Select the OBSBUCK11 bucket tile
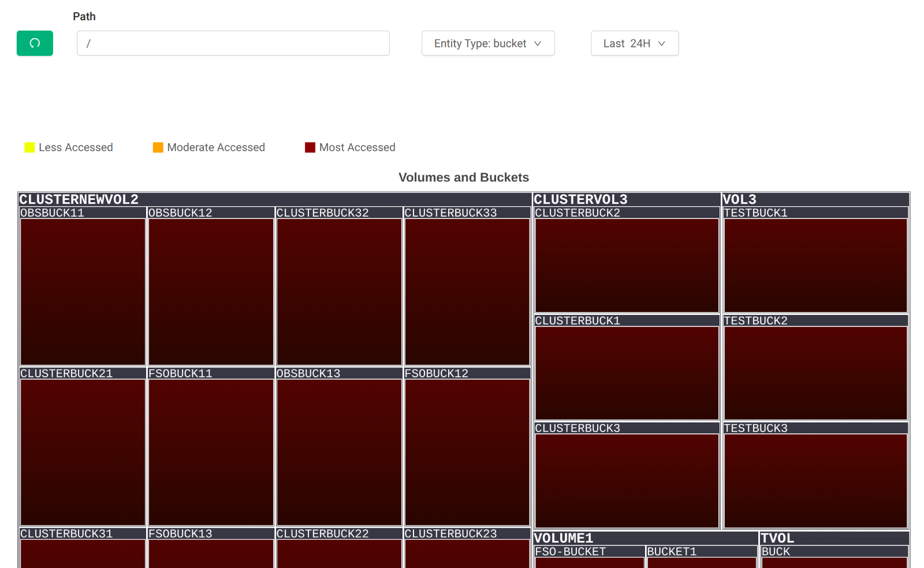The image size is (924, 568). 83,291
